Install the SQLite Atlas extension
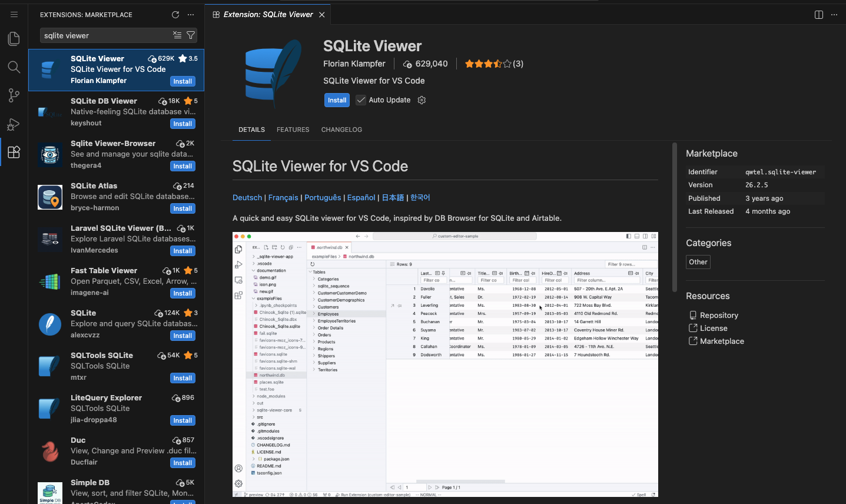Viewport: 846px width, 504px height. 183,208
